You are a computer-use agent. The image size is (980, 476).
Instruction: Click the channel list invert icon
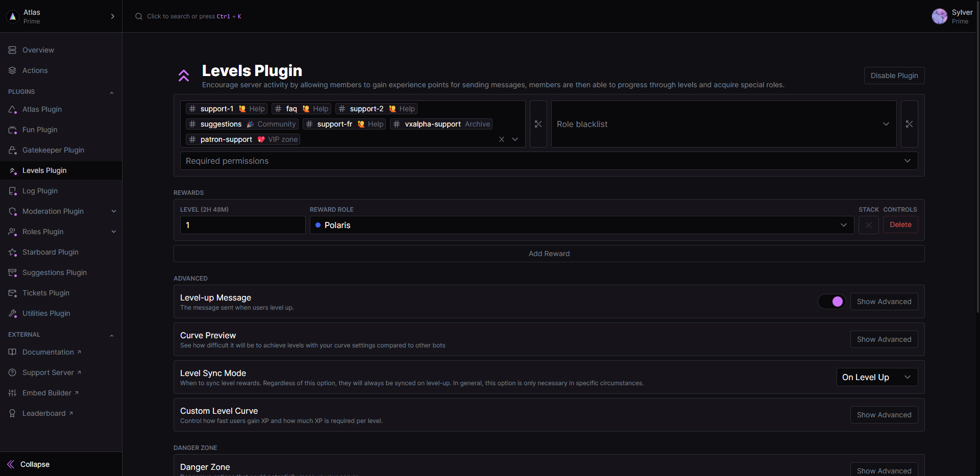coord(538,124)
